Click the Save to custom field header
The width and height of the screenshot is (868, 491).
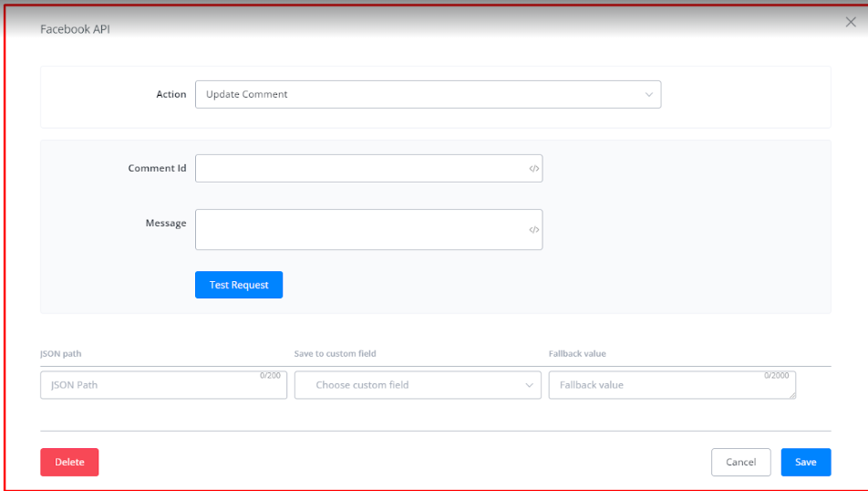335,354
